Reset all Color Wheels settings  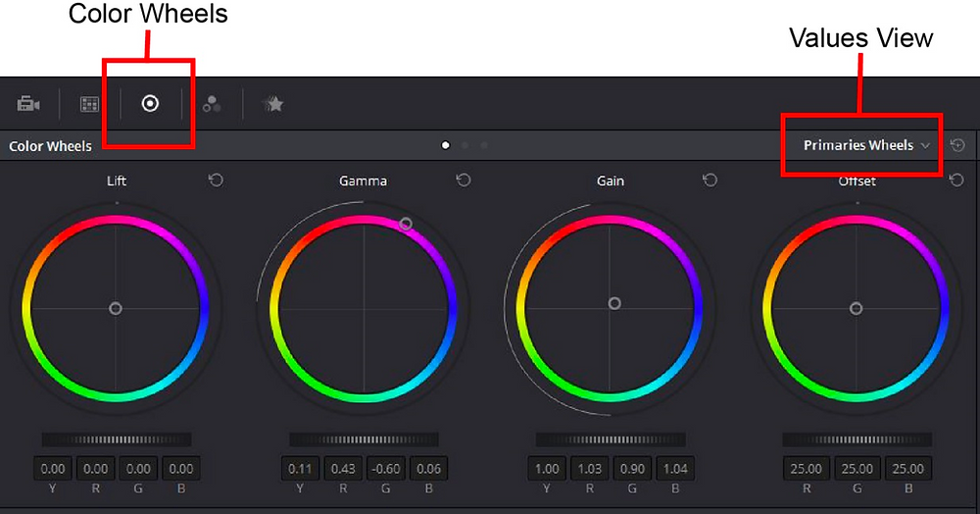point(957,145)
